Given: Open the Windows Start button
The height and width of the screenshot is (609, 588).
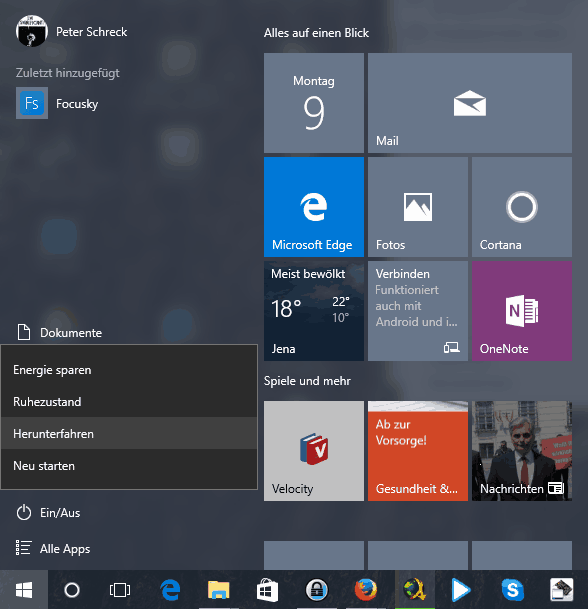Looking at the screenshot, I should pyautogui.click(x=24, y=590).
